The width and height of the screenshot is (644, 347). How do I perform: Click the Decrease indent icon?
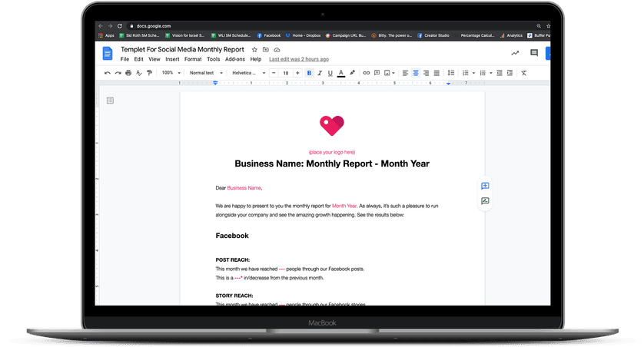click(x=500, y=73)
